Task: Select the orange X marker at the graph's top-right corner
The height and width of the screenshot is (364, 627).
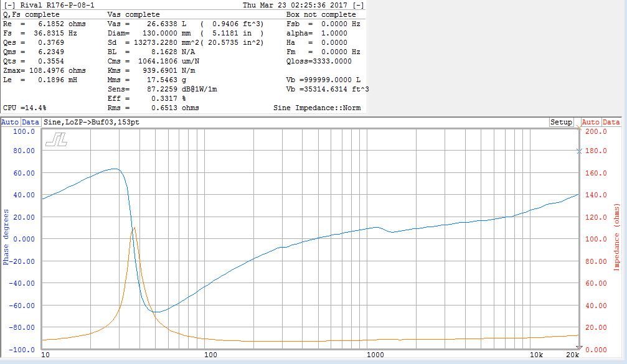Action: [579, 128]
